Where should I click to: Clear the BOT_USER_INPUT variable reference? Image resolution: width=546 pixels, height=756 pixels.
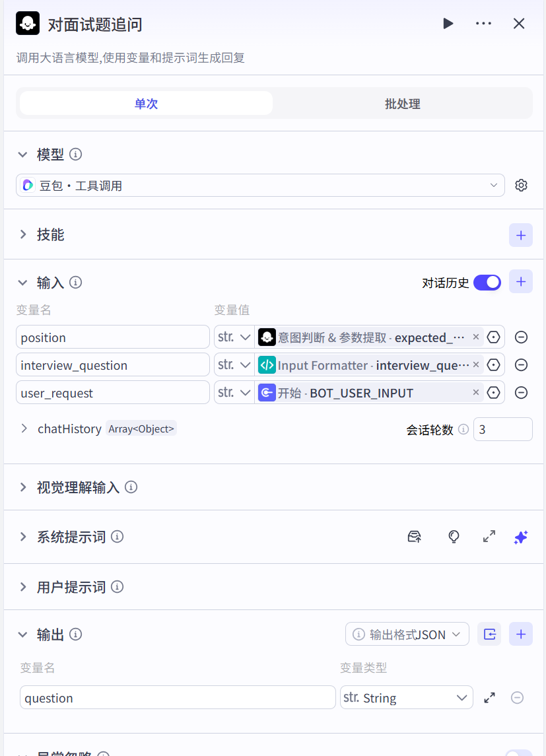[475, 393]
